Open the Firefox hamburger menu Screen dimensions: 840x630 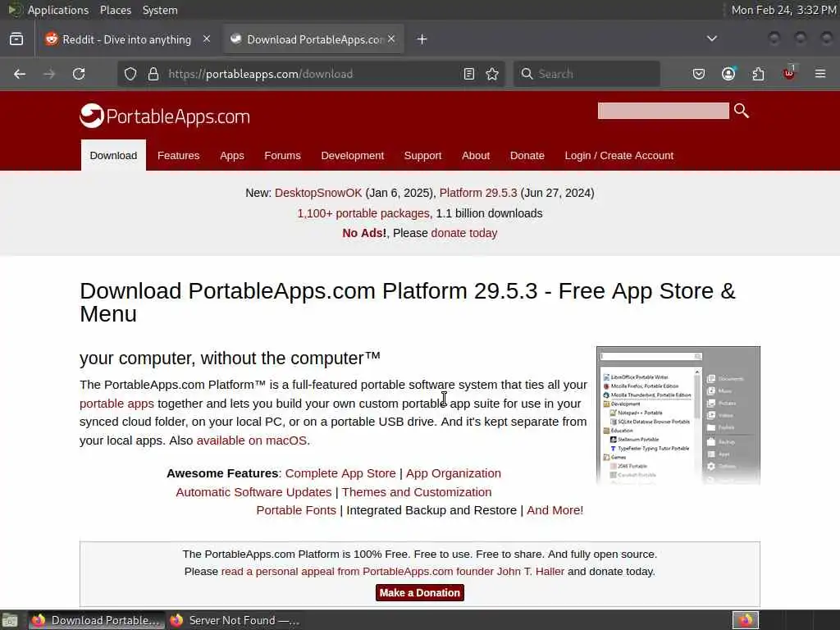coord(820,74)
